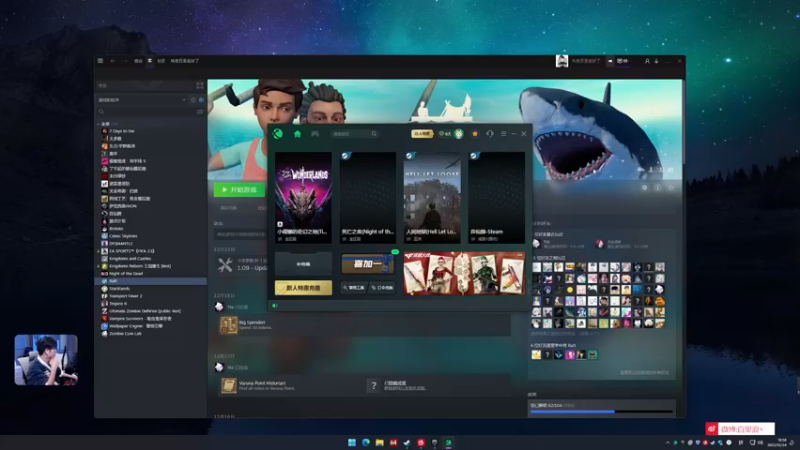Click the clock recent-filter icon in Steam sidebar

tap(193, 100)
